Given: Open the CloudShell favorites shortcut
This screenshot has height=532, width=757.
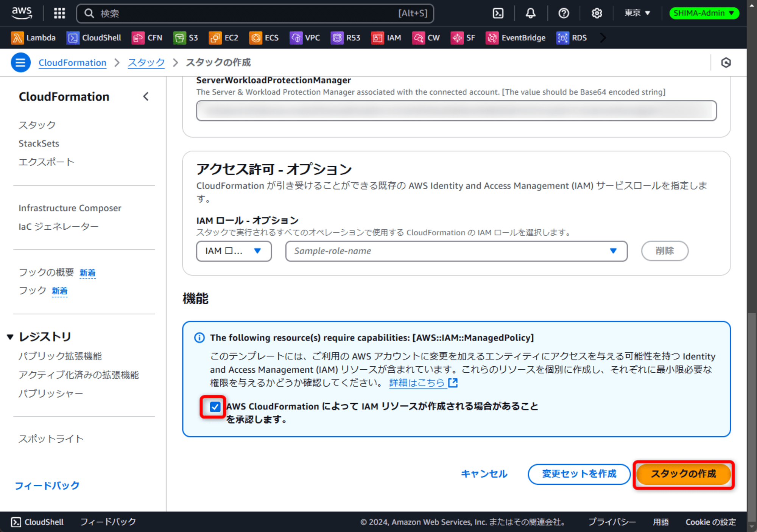Looking at the screenshot, I should coord(94,38).
